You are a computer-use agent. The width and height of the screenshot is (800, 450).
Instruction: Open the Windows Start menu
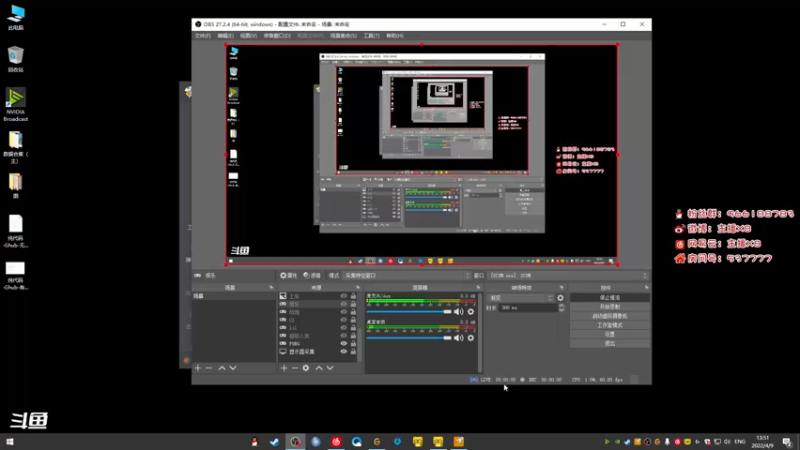point(10,442)
